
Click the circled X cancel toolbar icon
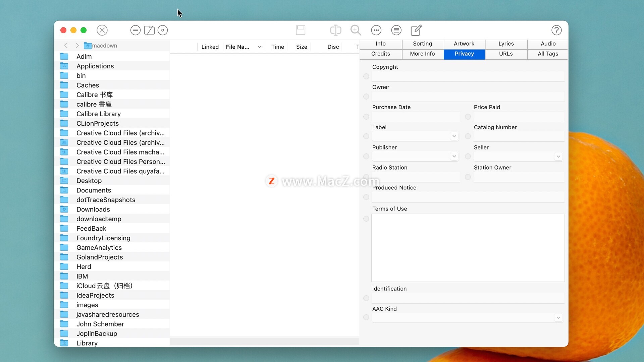coord(102,30)
